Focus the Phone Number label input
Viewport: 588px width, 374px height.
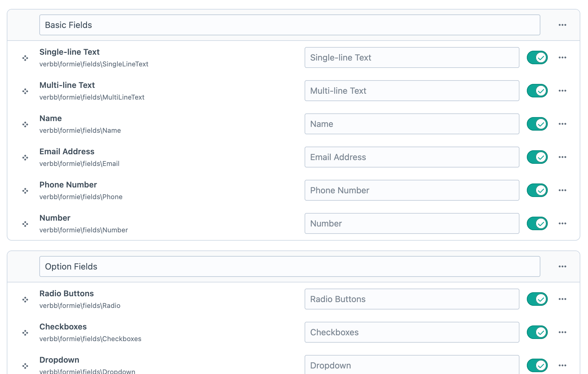[x=412, y=190]
